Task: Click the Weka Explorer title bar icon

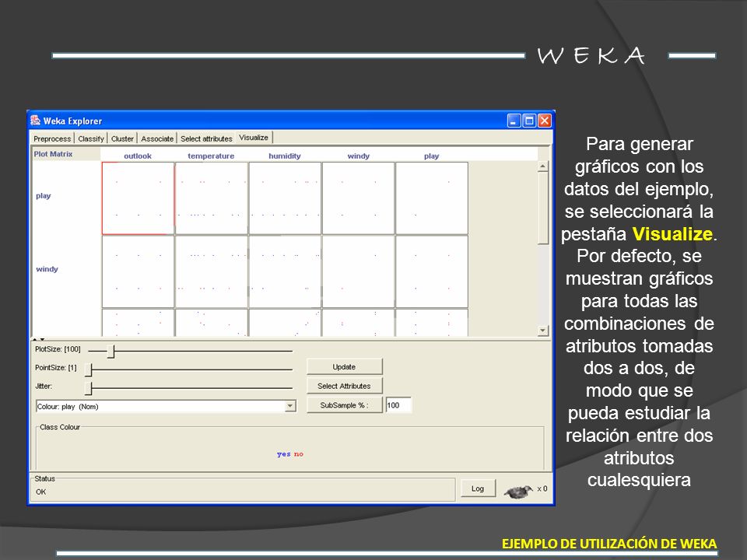Action: click(35, 121)
